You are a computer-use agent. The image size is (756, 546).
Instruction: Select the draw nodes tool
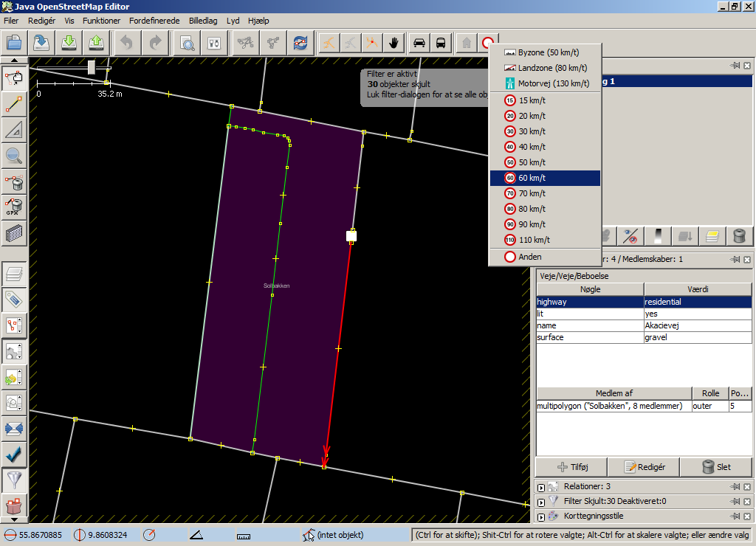point(14,103)
